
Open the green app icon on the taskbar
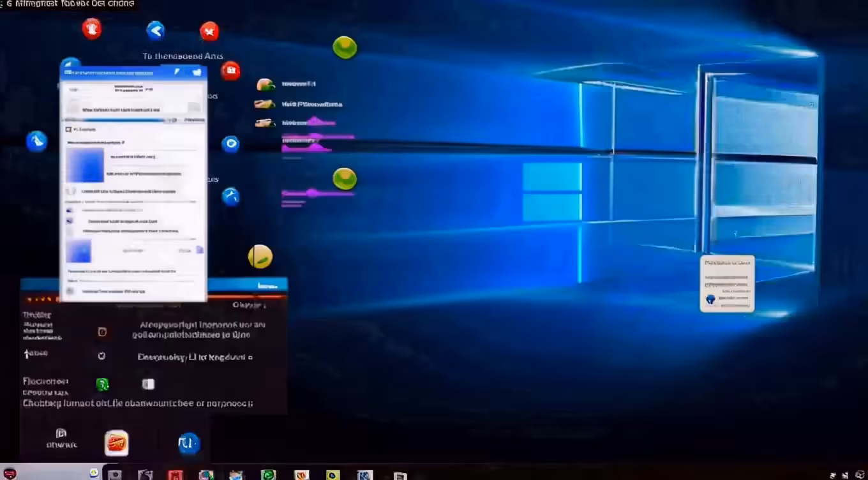click(x=269, y=475)
